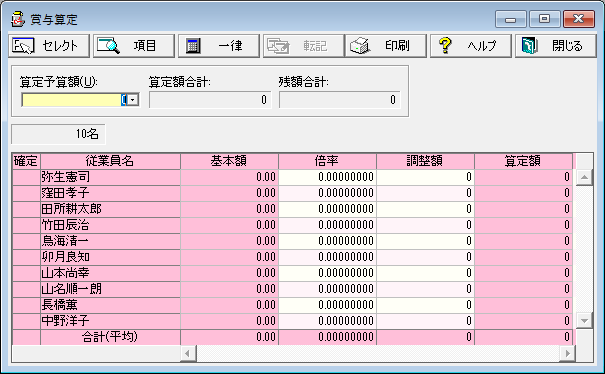Screen dimensions: 605x374
Task: Click 倍率 cell for 弥生憲司
Action: pyautogui.click(x=327, y=177)
